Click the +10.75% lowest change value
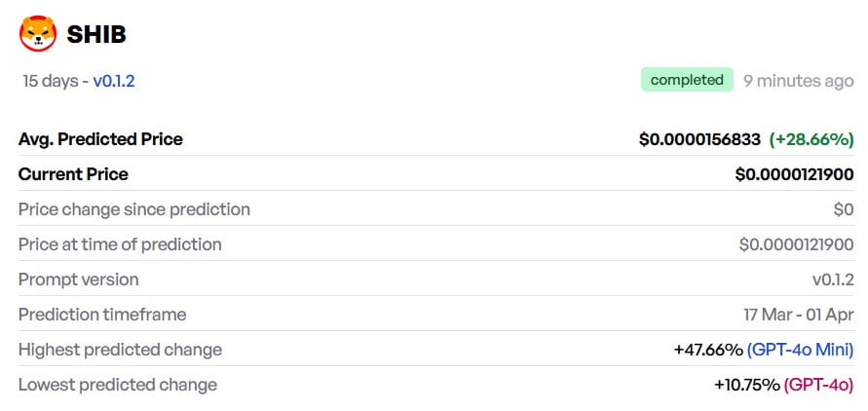868x411 pixels. click(747, 385)
